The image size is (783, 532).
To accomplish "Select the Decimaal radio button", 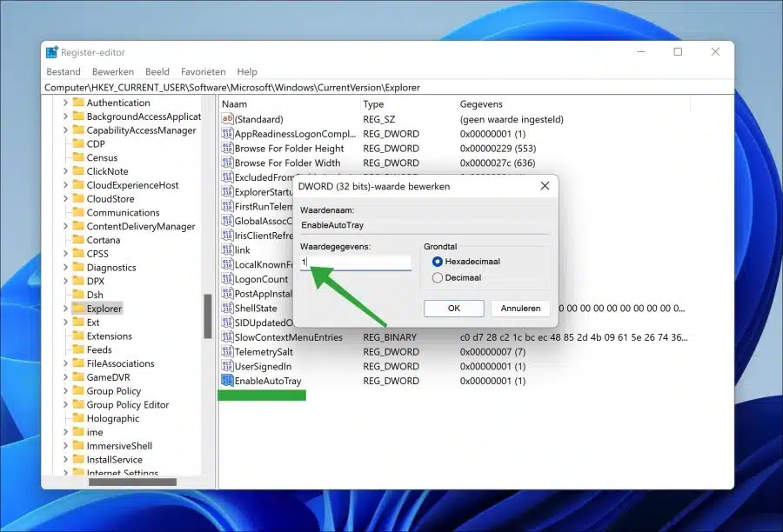I will pos(438,277).
